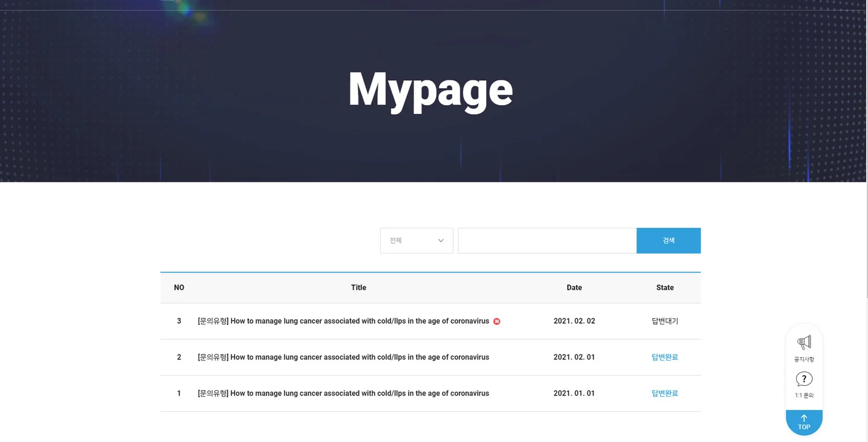Click the 공지사항 label under megaphone
Image resolution: width=868 pixels, height=442 pixels.
[x=804, y=359]
